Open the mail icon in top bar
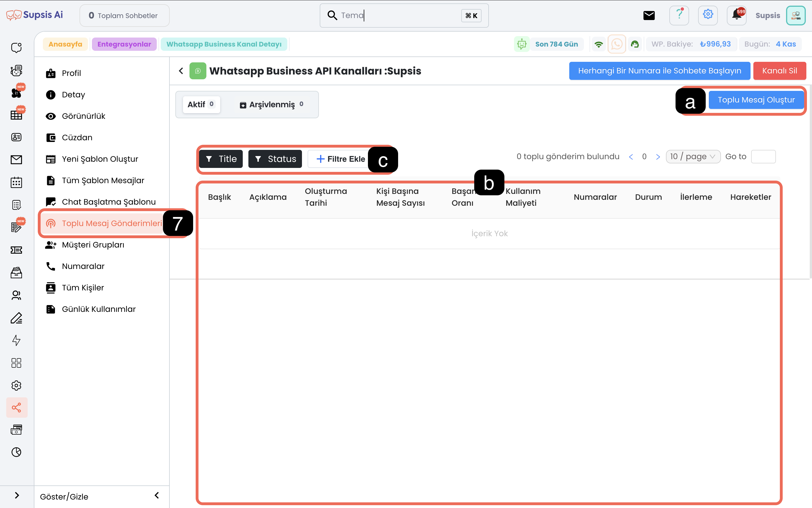The image size is (812, 508). tap(649, 16)
